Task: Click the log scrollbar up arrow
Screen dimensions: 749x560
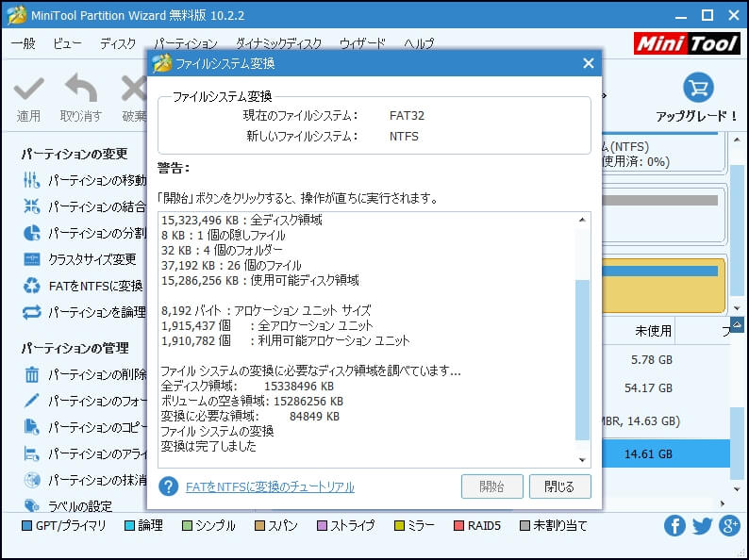Action: 582,220
